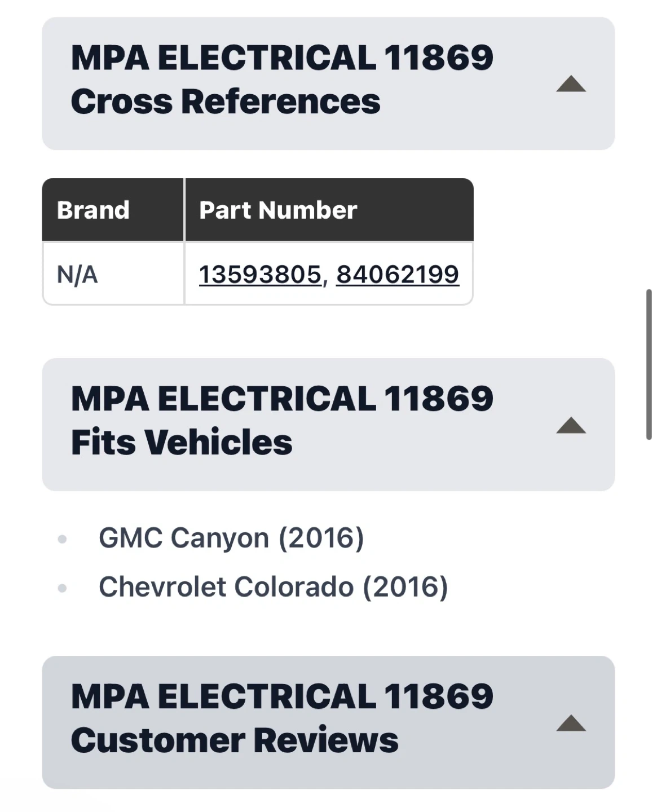657x812 pixels.
Task: Click bullet point beside GMC Canyon
Action: (x=63, y=539)
